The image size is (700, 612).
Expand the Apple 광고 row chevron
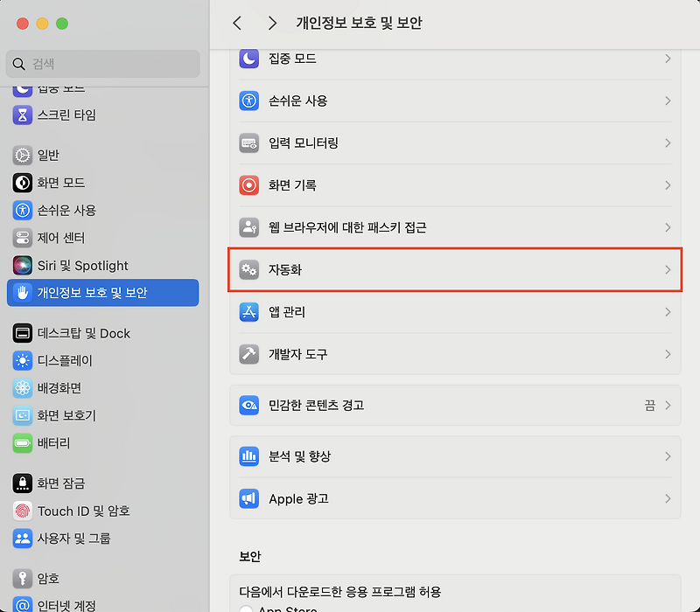tap(668, 498)
